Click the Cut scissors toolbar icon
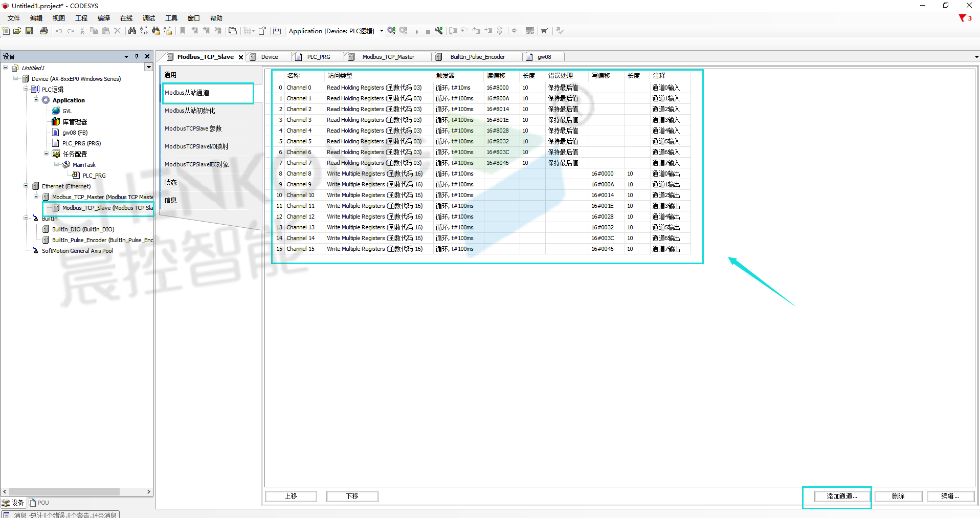980x518 pixels. tap(82, 31)
